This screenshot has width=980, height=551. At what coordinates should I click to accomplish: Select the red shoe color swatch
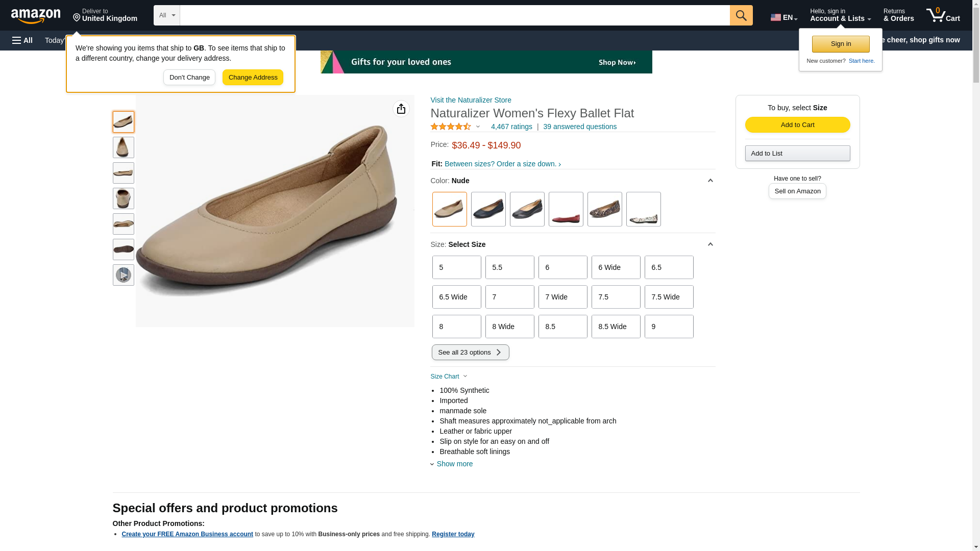tap(566, 209)
